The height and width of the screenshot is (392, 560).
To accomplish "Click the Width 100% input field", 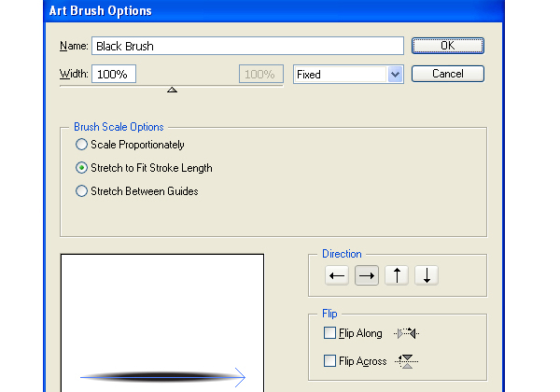I will point(114,74).
